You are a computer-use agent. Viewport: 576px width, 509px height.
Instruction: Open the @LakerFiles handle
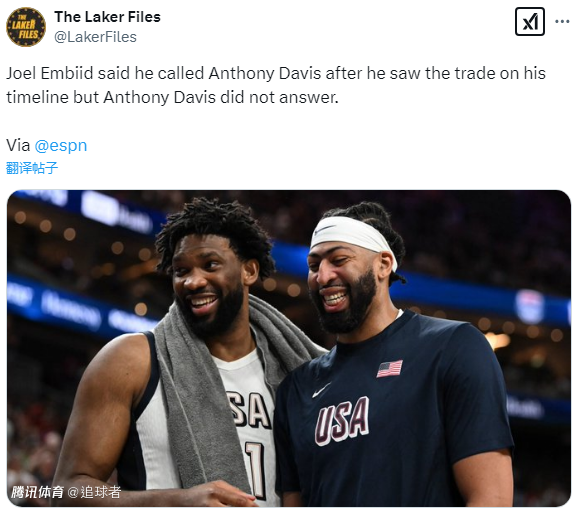coord(96,37)
